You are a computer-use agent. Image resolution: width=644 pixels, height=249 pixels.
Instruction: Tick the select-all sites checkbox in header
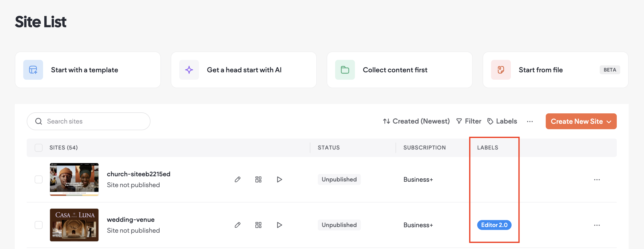point(39,148)
